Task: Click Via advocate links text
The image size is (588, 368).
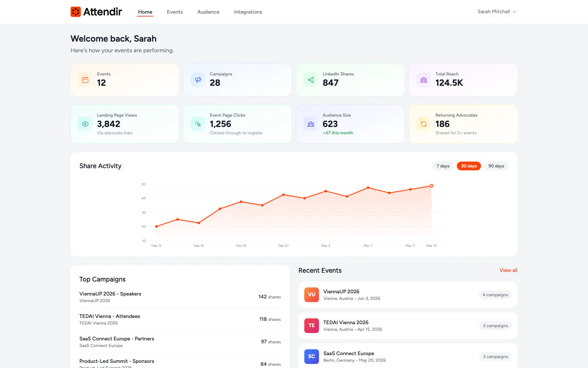Action: coord(115,133)
